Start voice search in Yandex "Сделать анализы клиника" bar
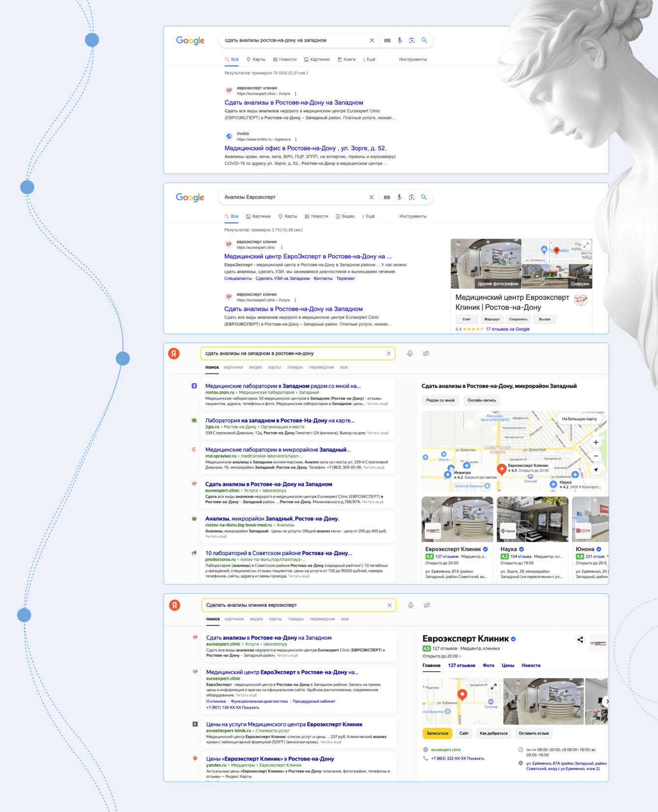 tap(411, 605)
